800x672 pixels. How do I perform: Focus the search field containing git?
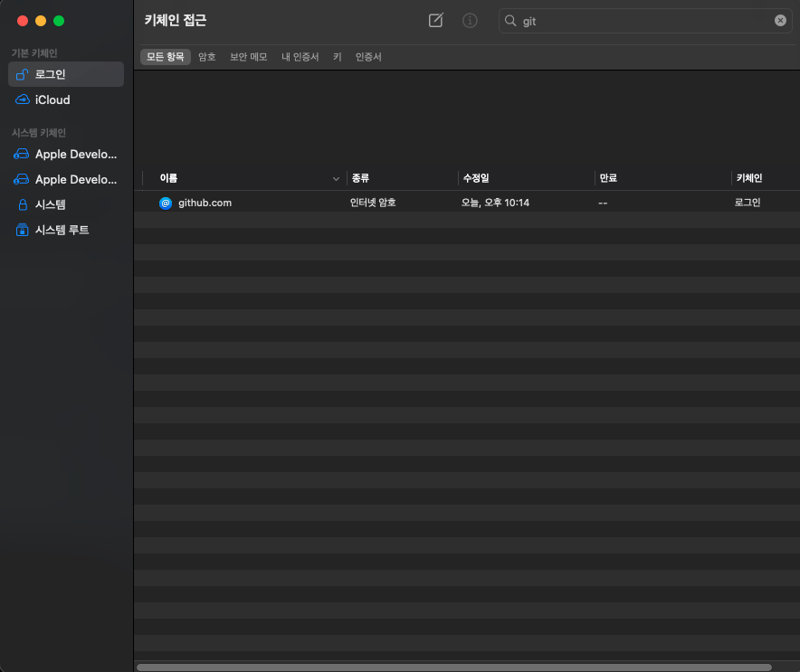point(645,21)
